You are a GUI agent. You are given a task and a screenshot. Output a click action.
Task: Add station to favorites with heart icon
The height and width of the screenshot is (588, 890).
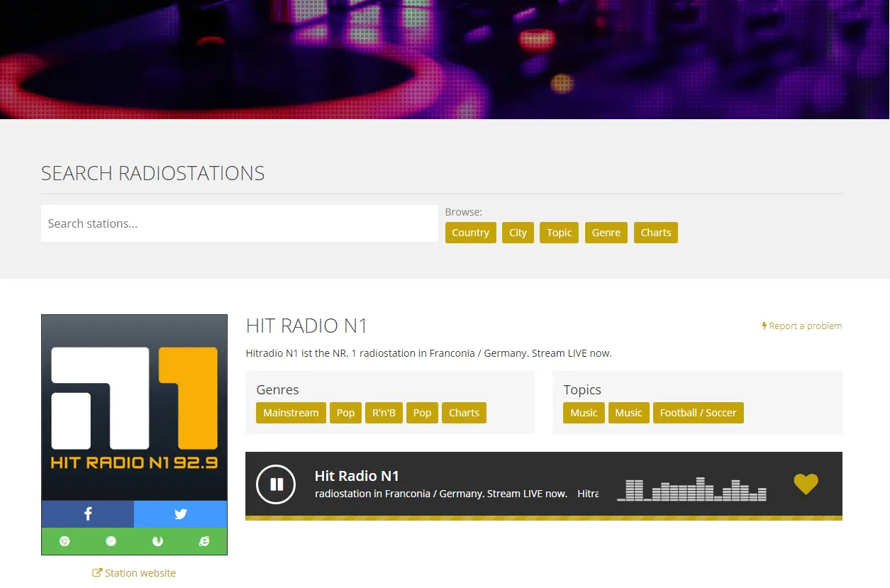pos(806,484)
